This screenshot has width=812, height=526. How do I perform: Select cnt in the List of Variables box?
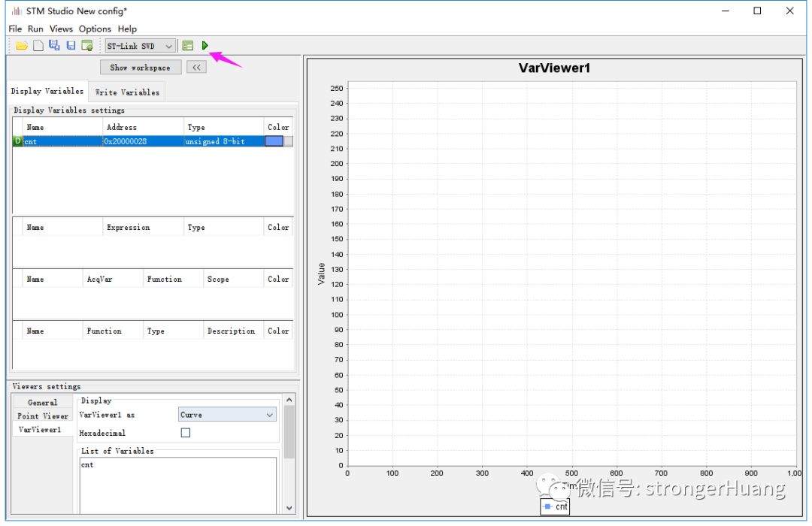click(x=87, y=465)
